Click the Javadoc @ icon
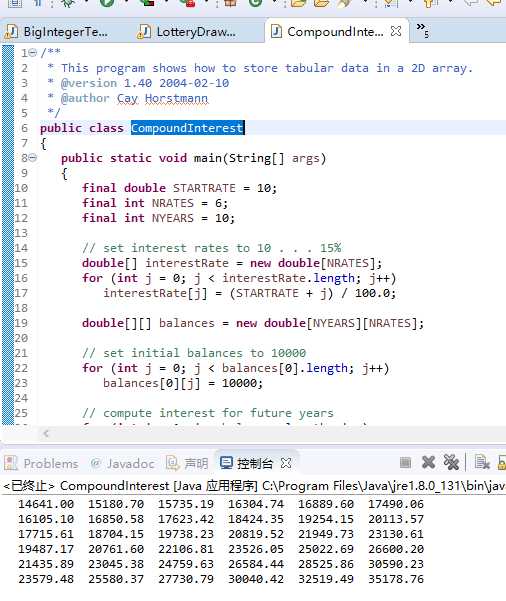Screen dimensions: 506x601 (95, 463)
